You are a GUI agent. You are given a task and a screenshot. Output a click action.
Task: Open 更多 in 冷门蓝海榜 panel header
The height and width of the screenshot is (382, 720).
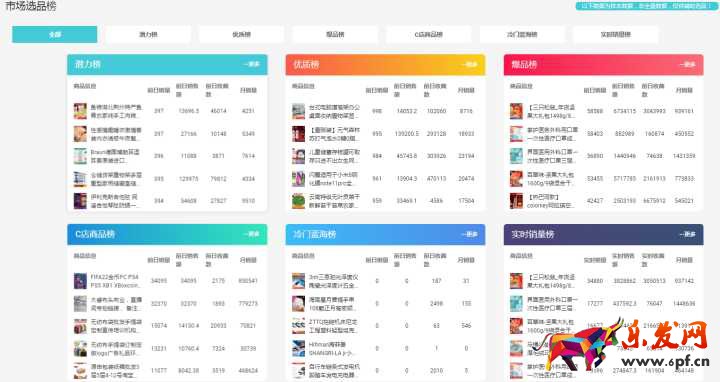(x=470, y=234)
